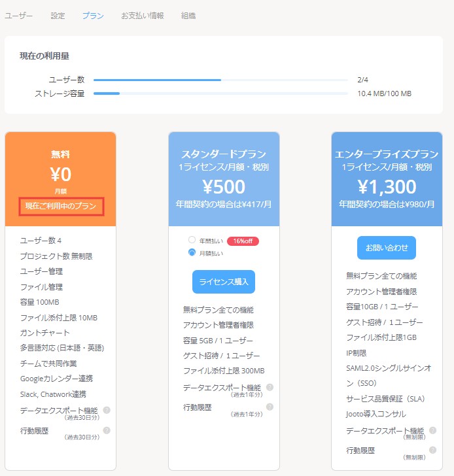Click the ユーザー数 usage progress bar
Screen dimensions: 454x476
[220, 80]
